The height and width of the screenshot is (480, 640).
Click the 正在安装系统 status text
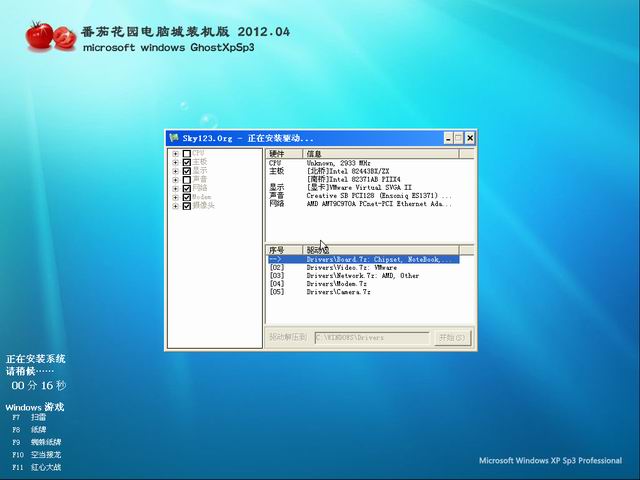tap(36, 359)
